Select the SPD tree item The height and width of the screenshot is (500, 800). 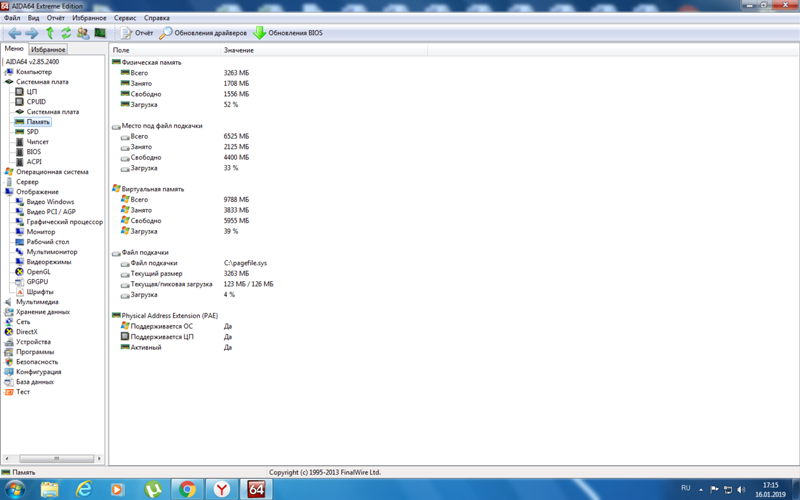coord(33,132)
